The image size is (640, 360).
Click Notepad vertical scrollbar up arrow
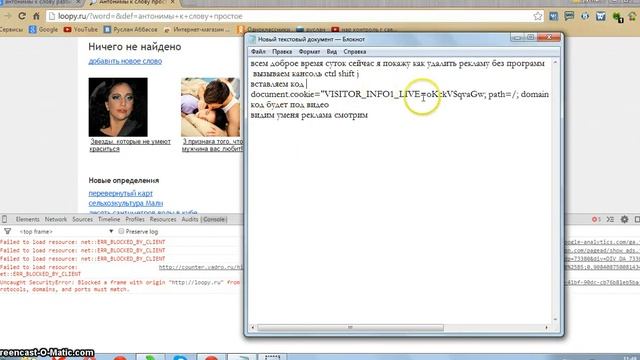(x=555, y=62)
